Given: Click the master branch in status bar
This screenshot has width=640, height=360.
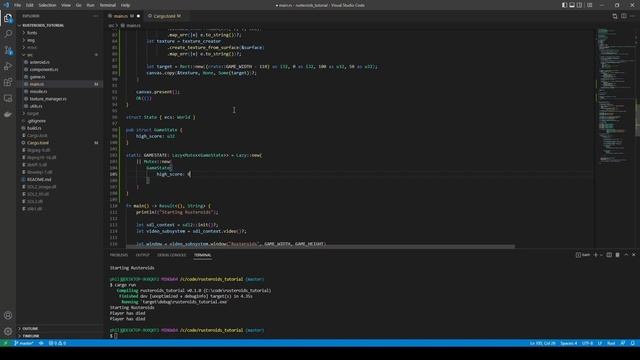Looking at the screenshot, I should pos(24,343).
